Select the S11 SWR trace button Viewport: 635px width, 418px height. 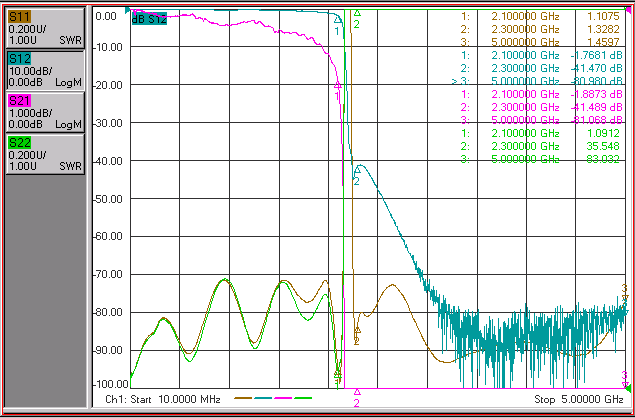click(45, 28)
